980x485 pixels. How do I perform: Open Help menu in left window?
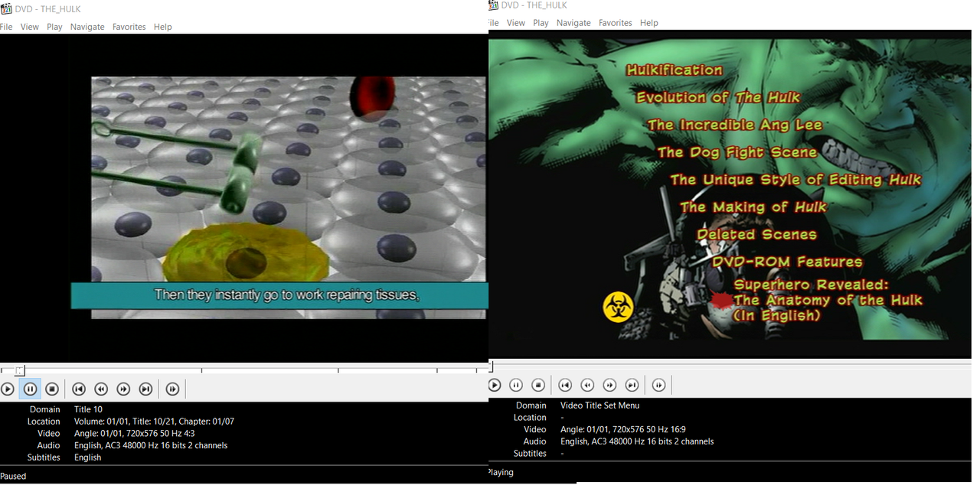163,27
